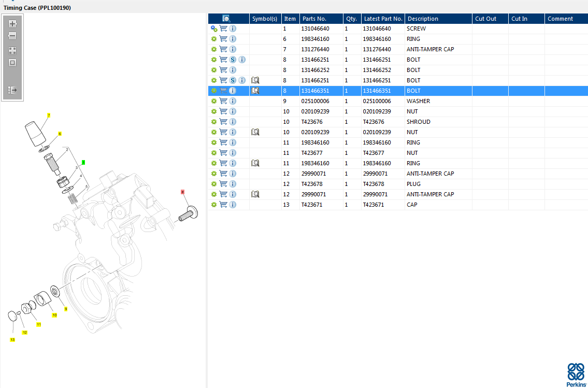Add BOLT 131466252 to cart
Viewport: 588px width, 388px height.
coord(223,70)
